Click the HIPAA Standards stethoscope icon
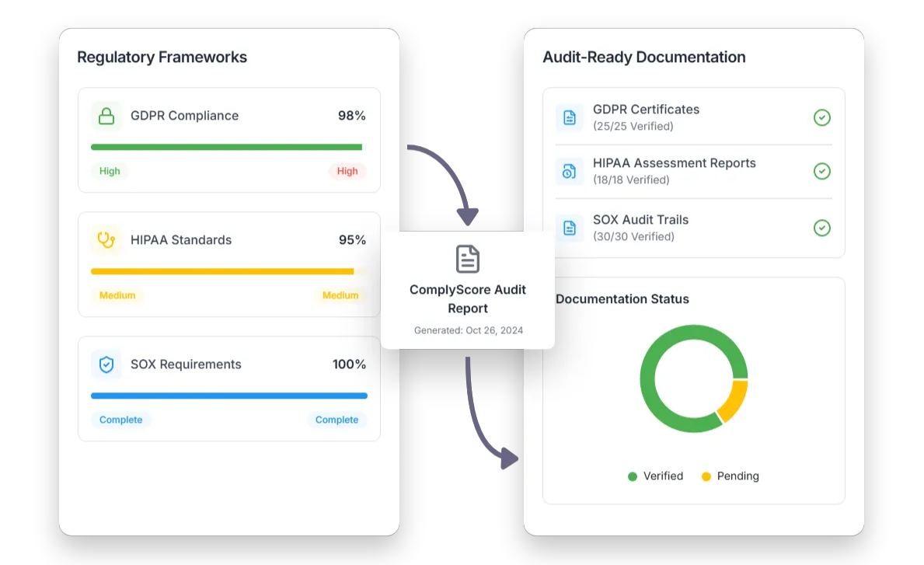This screenshot has width=924, height=565. pos(106,240)
